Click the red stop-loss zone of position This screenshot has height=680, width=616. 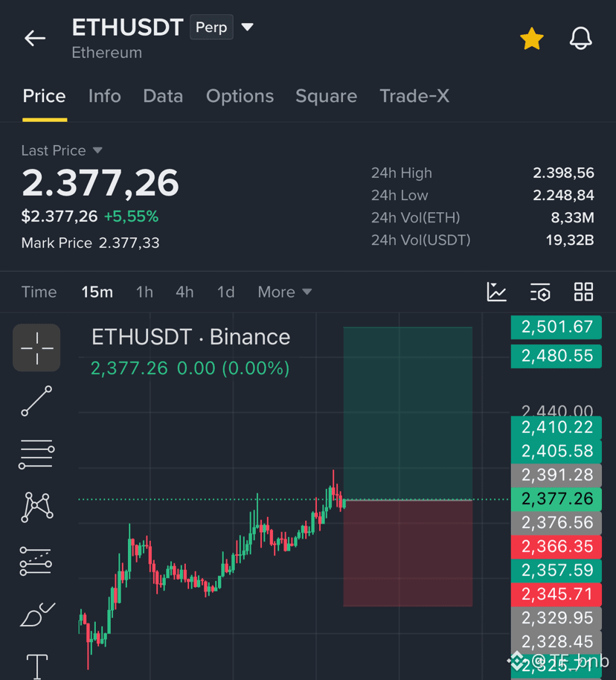point(408,554)
